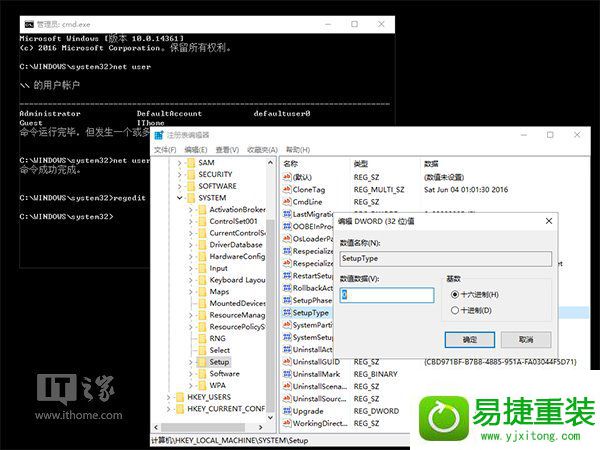The width and height of the screenshot is (600, 450).
Task: Click the 数值数据 value input field
Action: coord(387,295)
